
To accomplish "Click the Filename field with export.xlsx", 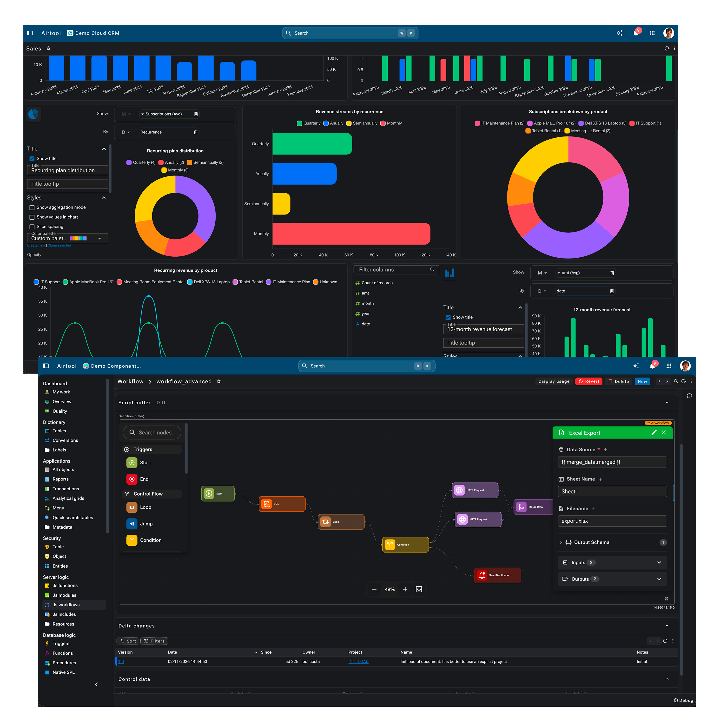I will click(x=612, y=521).
